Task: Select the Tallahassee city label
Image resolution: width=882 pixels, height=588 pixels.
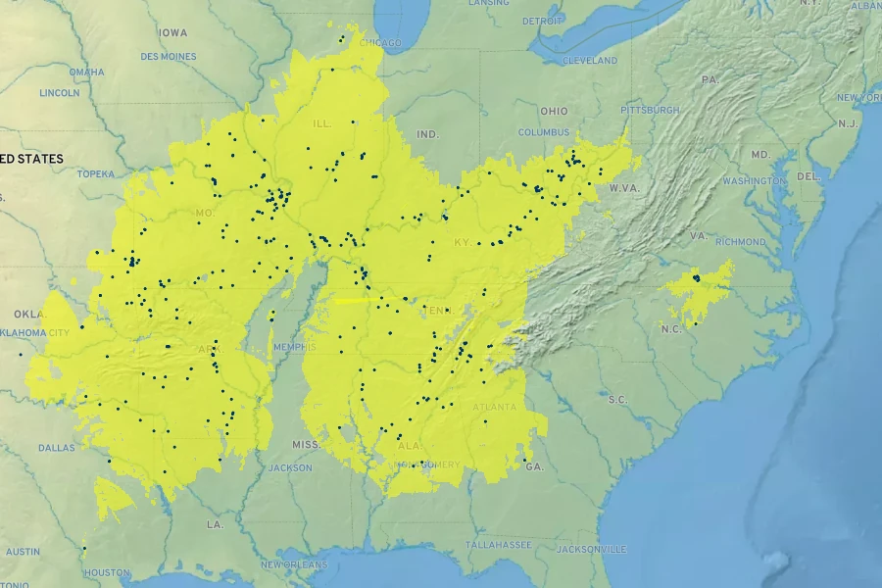Action: point(498,545)
